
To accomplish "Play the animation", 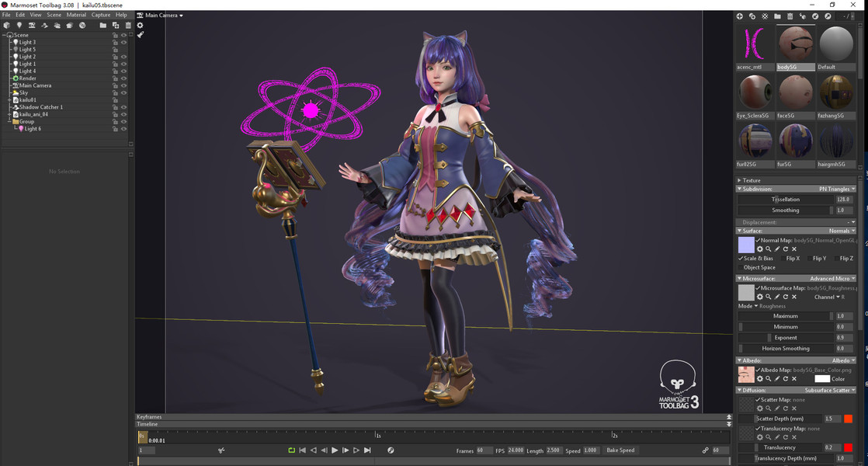I will 335,450.
